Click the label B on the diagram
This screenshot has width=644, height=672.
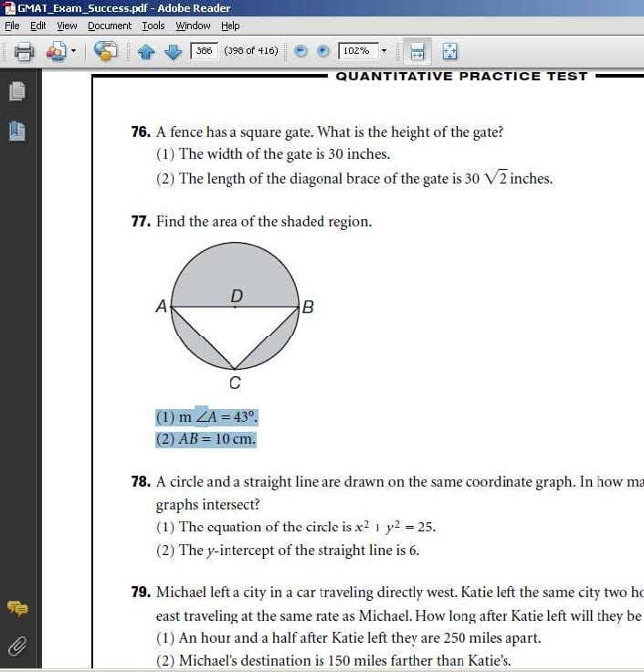(308, 307)
